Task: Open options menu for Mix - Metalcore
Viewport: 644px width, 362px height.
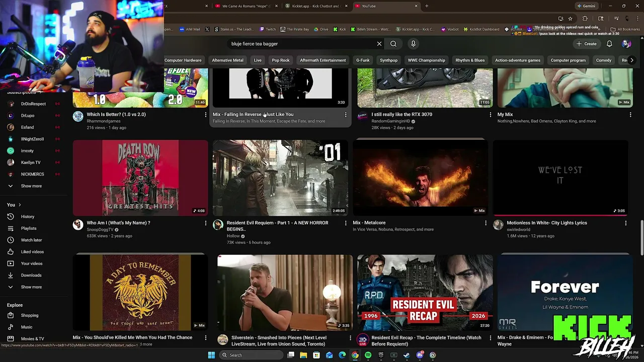Action: click(486, 223)
